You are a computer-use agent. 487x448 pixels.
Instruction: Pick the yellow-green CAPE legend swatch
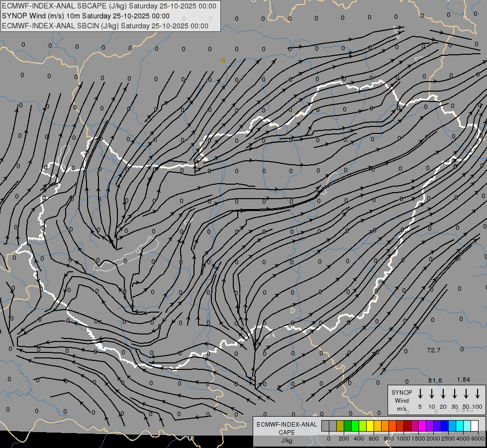(363, 426)
